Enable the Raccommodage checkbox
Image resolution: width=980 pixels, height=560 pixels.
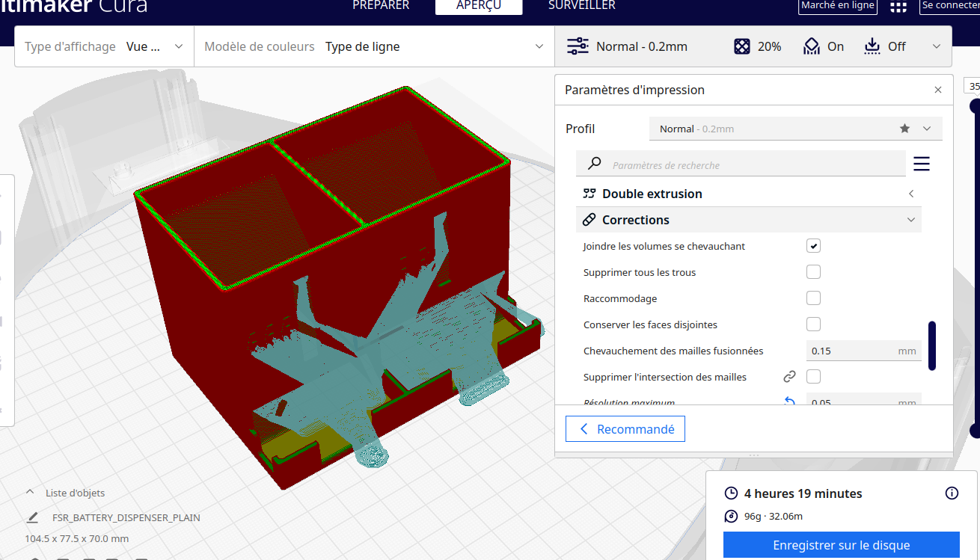click(x=814, y=298)
